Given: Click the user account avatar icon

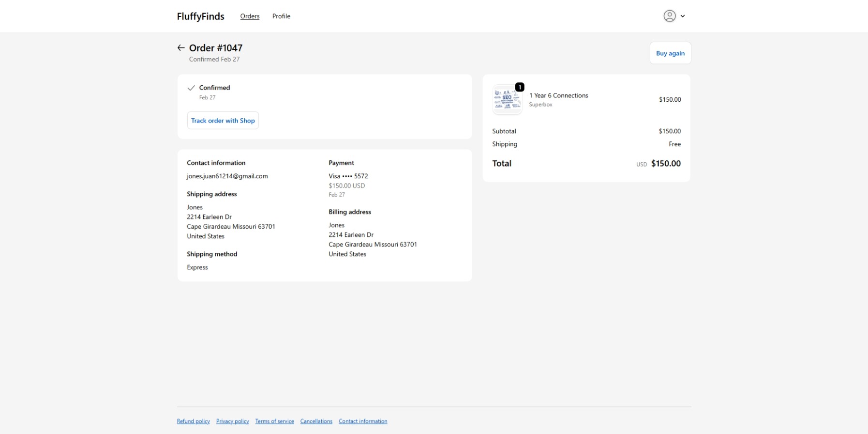Looking at the screenshot, I should 669,16.
